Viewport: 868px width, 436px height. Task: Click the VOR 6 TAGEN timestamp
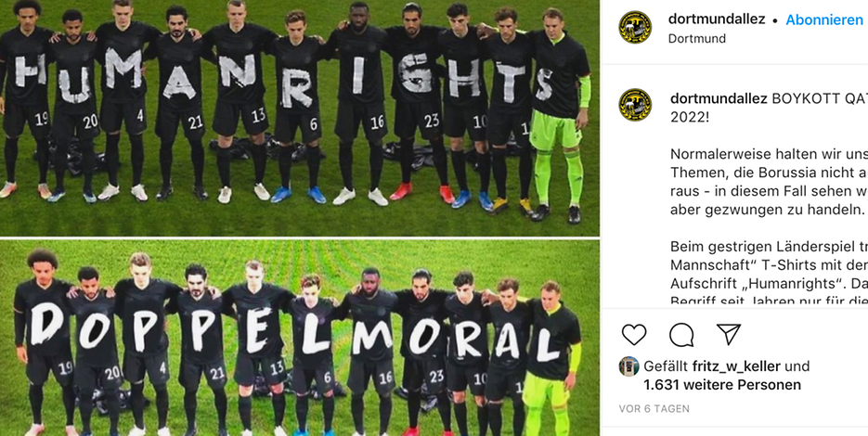pyautogui.click(x=654, y=409)
